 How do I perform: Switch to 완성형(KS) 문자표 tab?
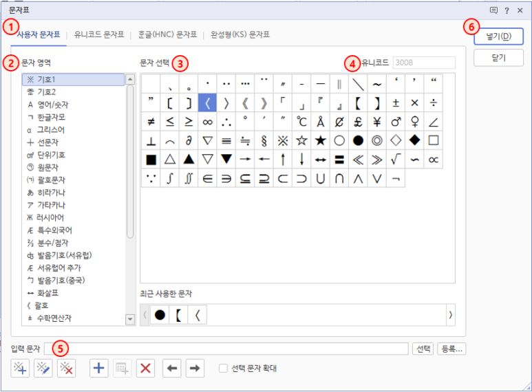pos(240,34)
